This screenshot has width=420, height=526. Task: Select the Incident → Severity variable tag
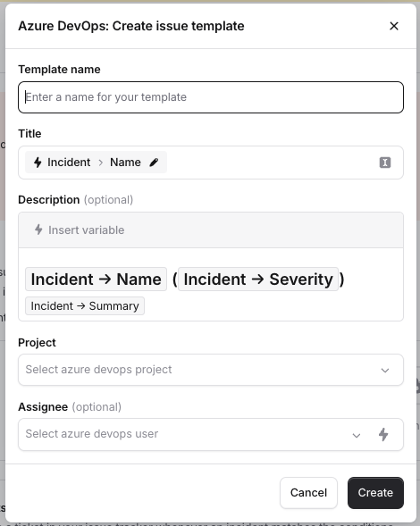coord(258,280)
